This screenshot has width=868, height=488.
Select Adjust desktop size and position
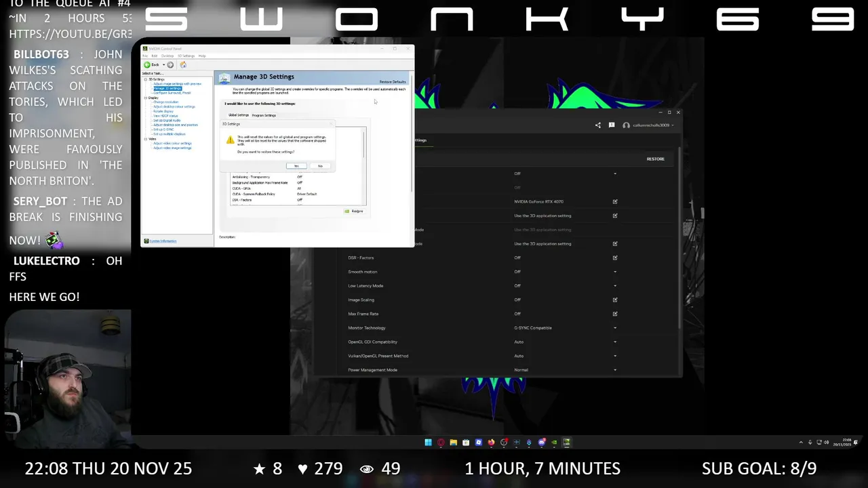[176, 125]
